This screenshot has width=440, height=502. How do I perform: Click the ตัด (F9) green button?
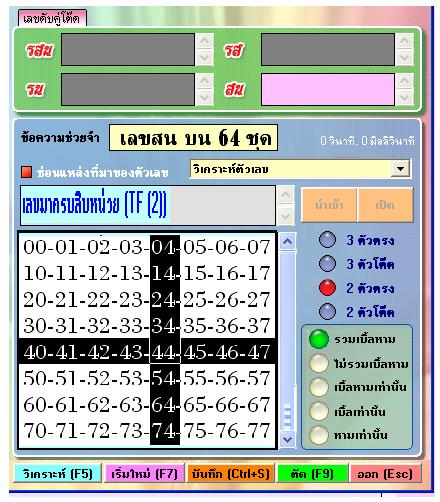tap(312, 473)
